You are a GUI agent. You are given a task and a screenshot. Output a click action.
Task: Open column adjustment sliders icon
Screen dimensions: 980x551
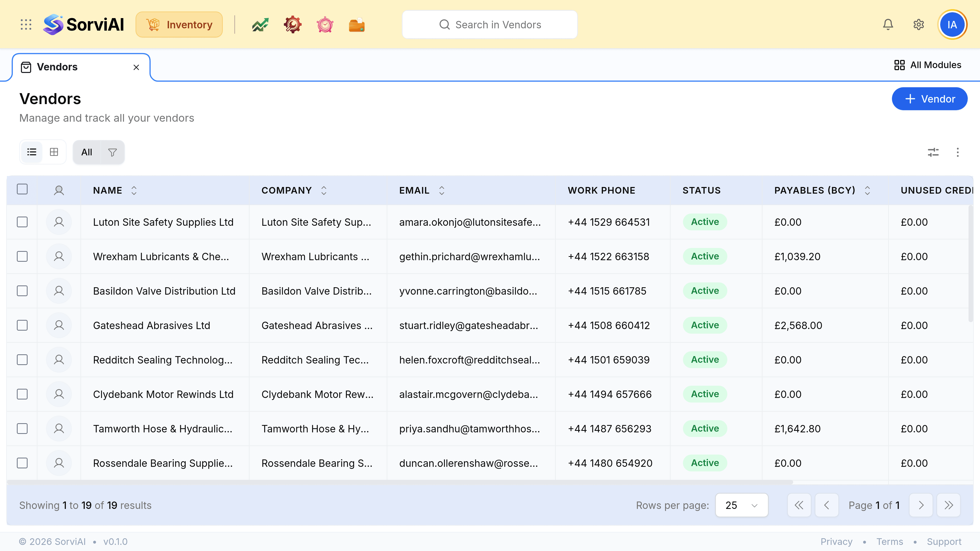pos(933,153)
